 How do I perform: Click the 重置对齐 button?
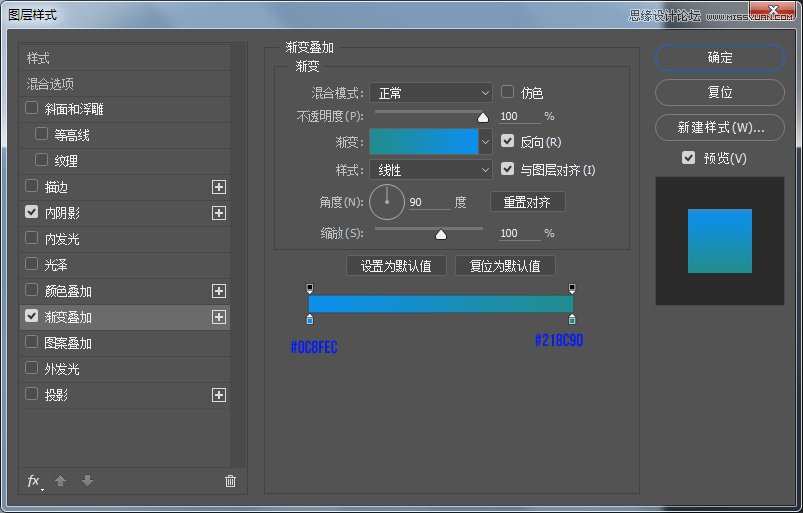click(527, 202)
